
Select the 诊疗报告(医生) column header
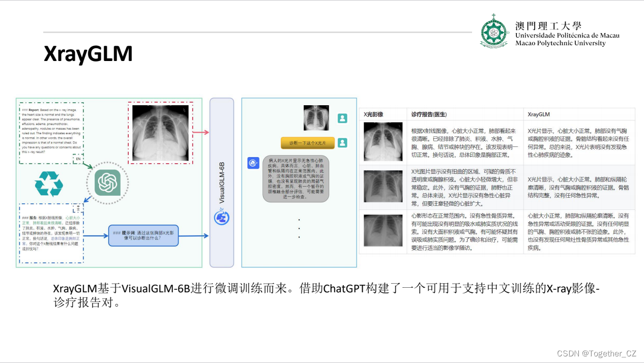coord(429,114)
